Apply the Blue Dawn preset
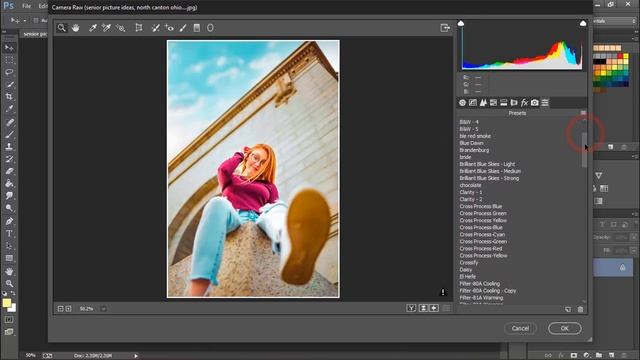Screen dimensions: 640x360 (471, 143)
